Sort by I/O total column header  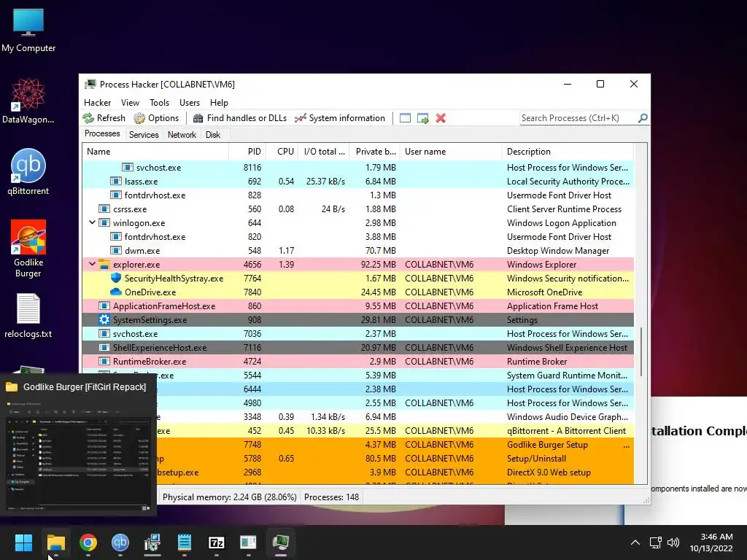[x=323, y=152]
